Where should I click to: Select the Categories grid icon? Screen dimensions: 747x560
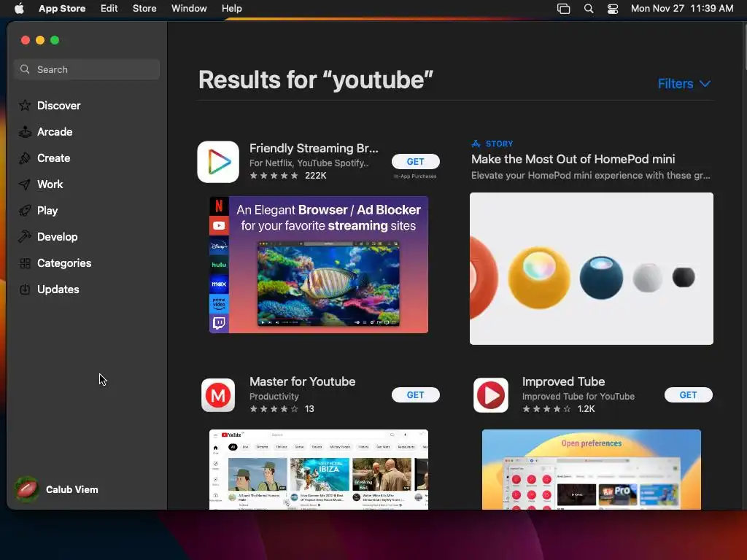point(25,263)
